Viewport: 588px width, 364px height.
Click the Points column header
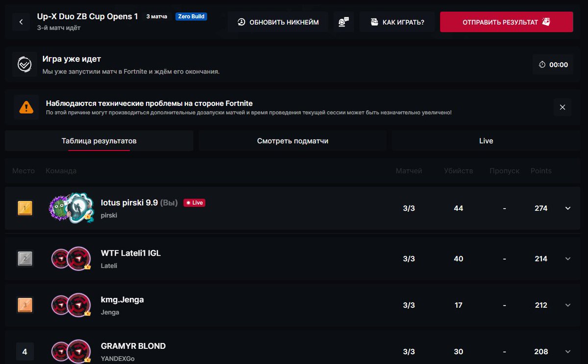pyautogui.click(x=541, y=171)
